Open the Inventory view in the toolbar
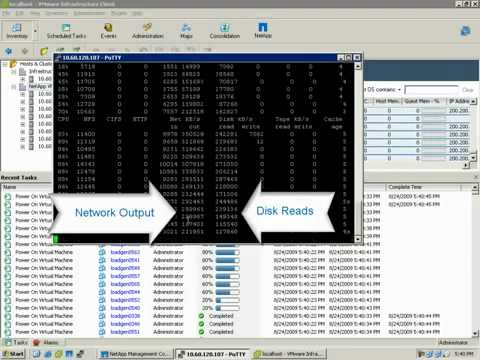This screenshot has height=360, width=480. (x=17, y=31)
